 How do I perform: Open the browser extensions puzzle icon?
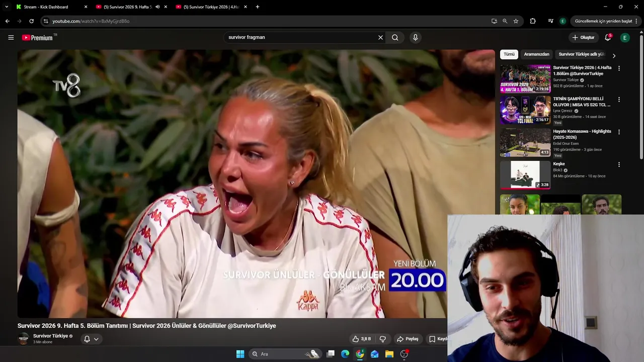(533, 21)
